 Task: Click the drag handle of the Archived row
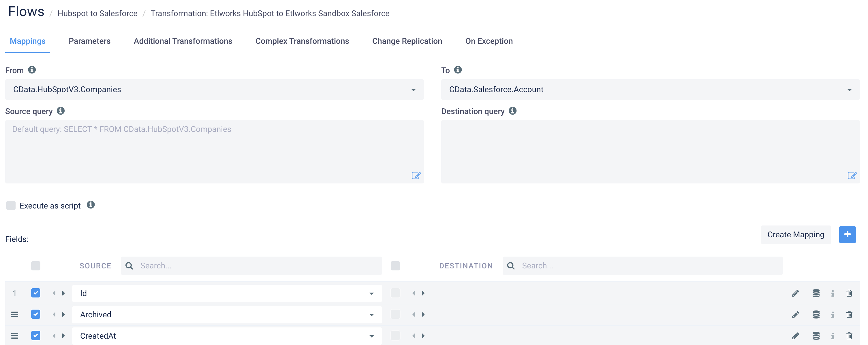pyautogui.click(x=14, y=314)
